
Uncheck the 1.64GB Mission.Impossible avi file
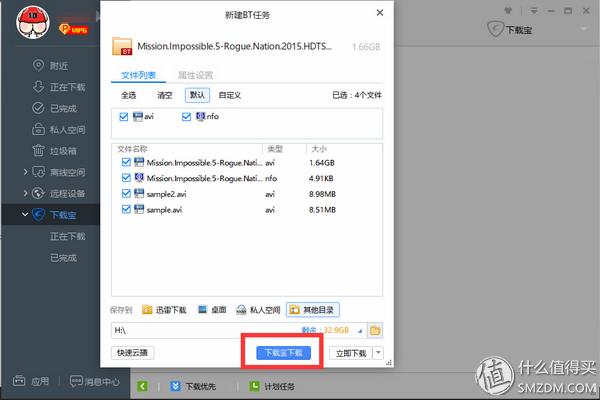click(126, 162)
